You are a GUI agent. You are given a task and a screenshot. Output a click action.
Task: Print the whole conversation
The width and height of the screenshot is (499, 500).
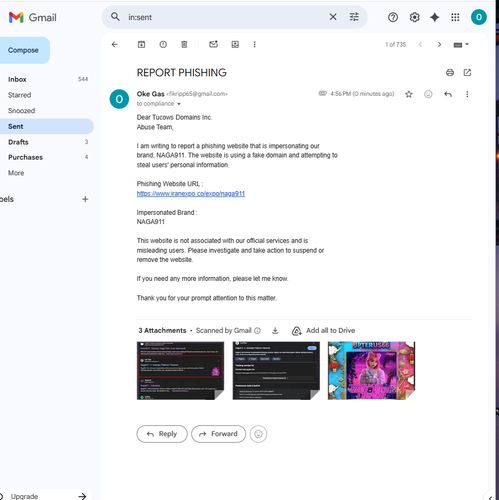coord(450,72)
